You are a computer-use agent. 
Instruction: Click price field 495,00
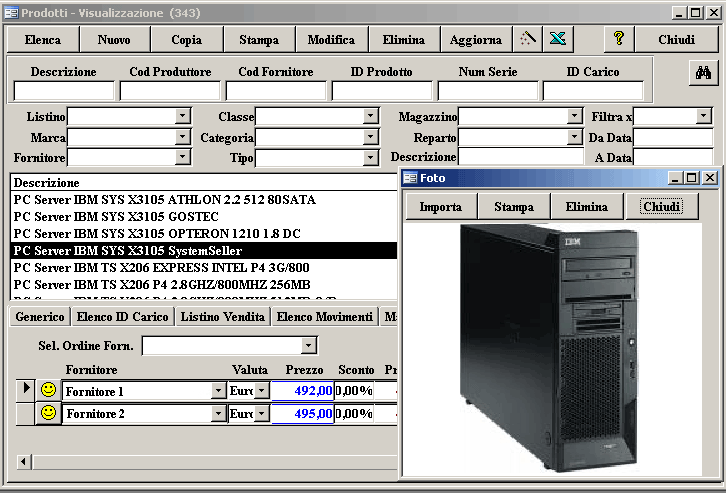click(303, 413)
